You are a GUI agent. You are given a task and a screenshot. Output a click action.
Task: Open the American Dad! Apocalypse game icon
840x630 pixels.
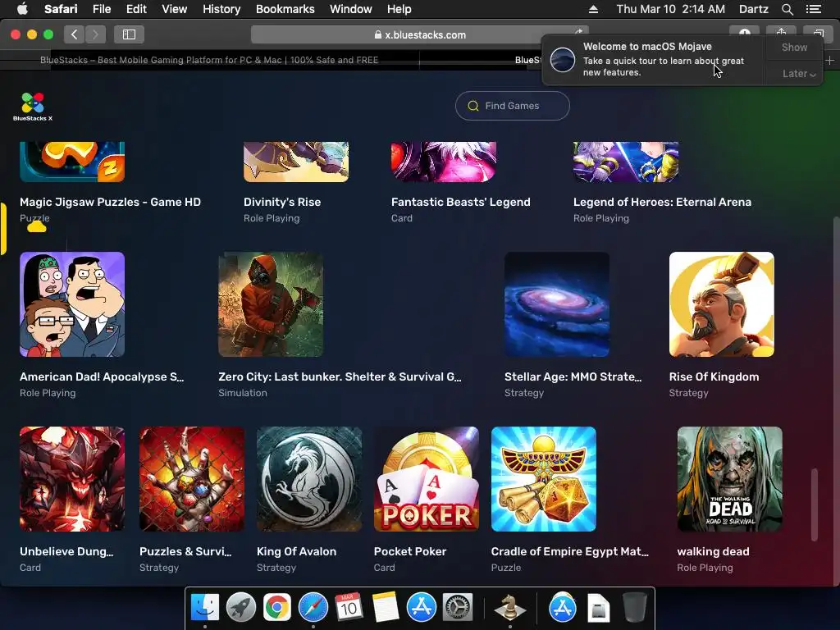[72, 304]
